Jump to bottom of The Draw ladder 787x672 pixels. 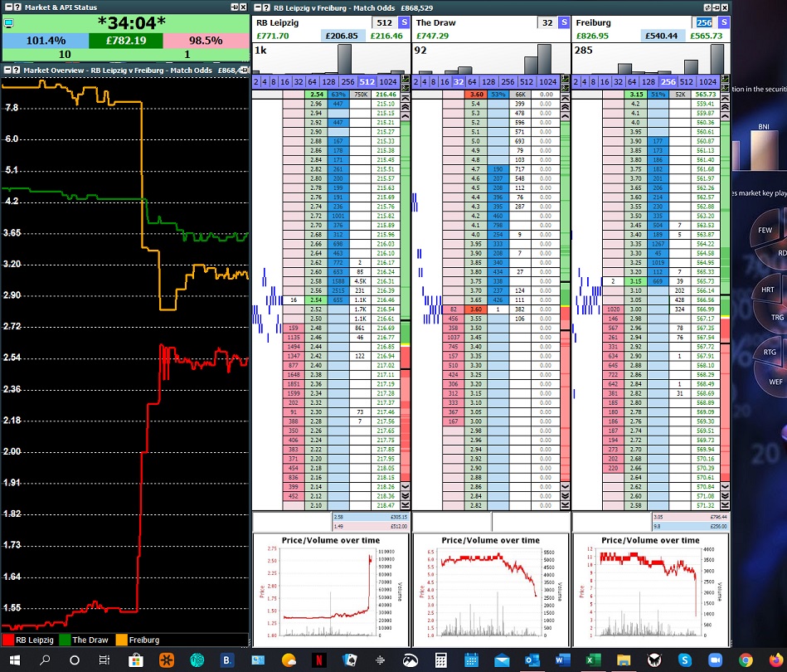pos(565,505)
